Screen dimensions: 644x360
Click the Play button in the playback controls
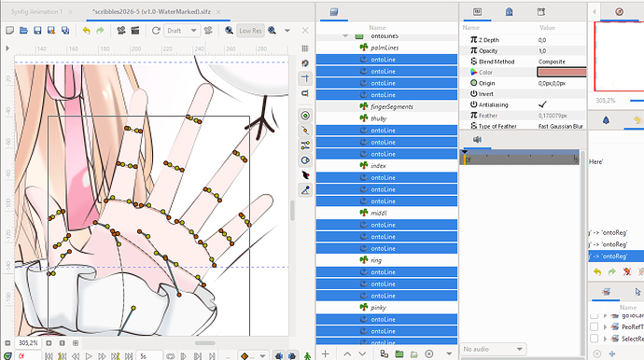89,356
